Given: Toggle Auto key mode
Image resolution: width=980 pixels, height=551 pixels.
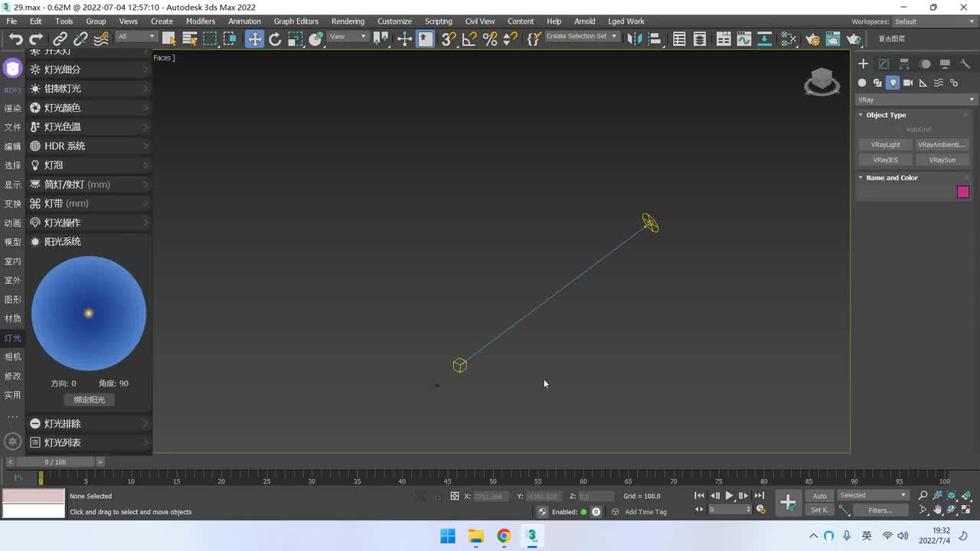Looking at the screenshot, I should pos(819,496).
